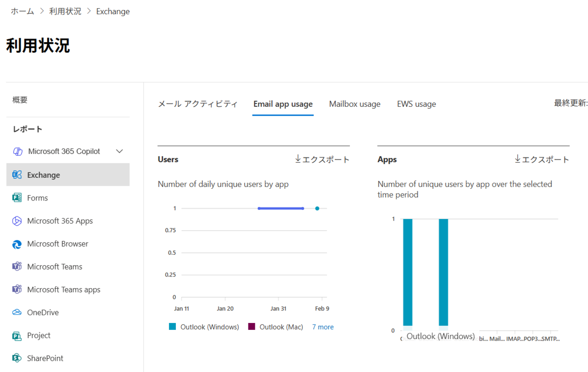
Task: Expand the Microsoft 365 Copilot chevron
Action: tap(119, 151)
